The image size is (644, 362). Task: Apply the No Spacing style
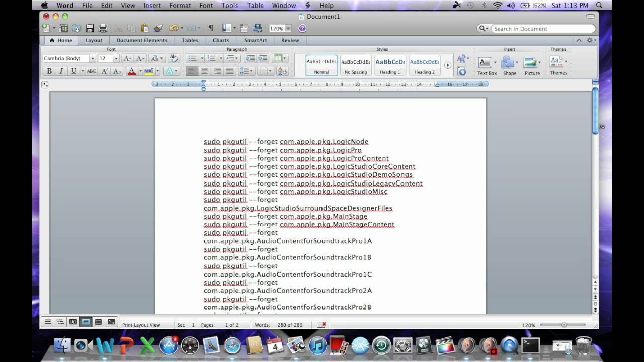tap(356, 65)
